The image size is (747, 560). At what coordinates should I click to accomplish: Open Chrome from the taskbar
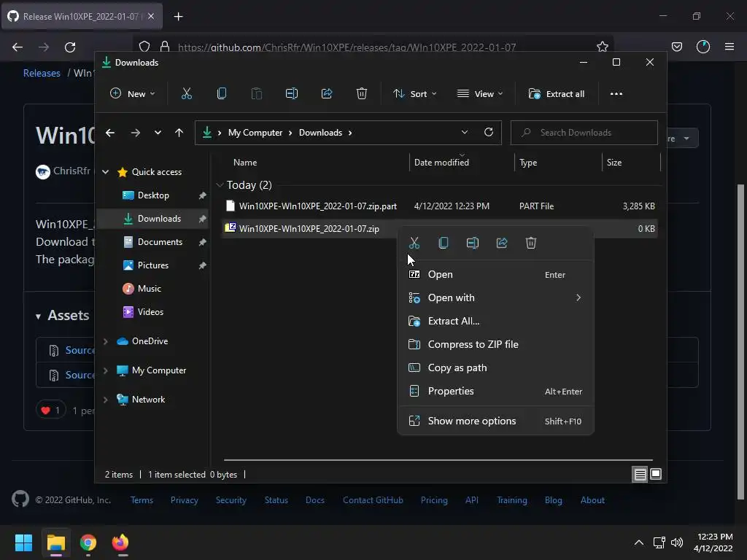(88, 542)
